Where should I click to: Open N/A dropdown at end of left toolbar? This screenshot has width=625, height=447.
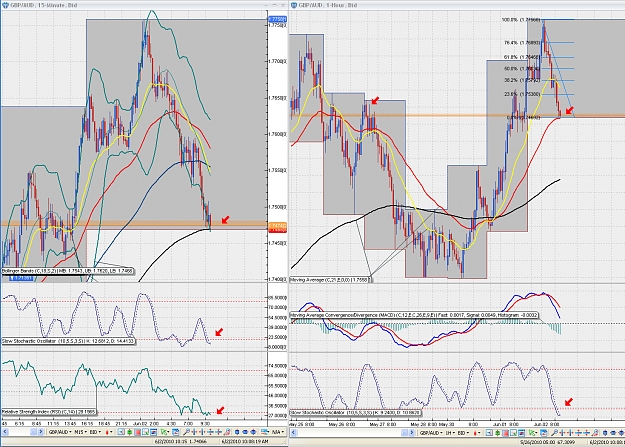(278, 432)
